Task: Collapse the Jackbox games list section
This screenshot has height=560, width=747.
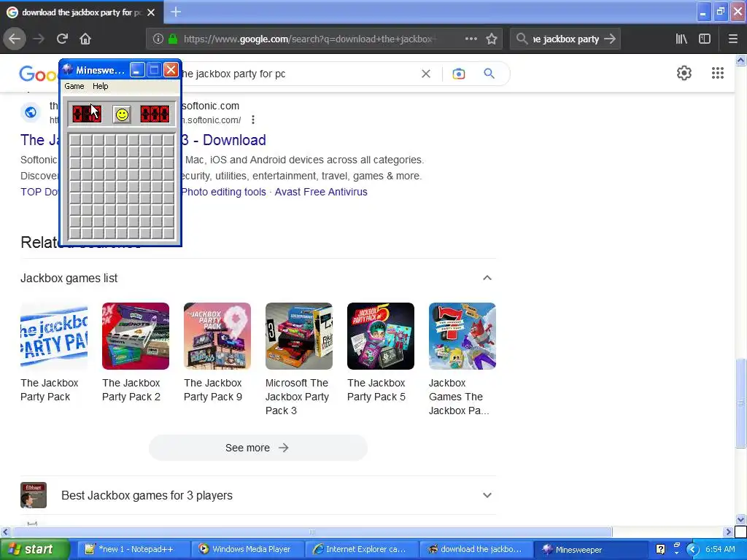Action: [x=487, y=278]
